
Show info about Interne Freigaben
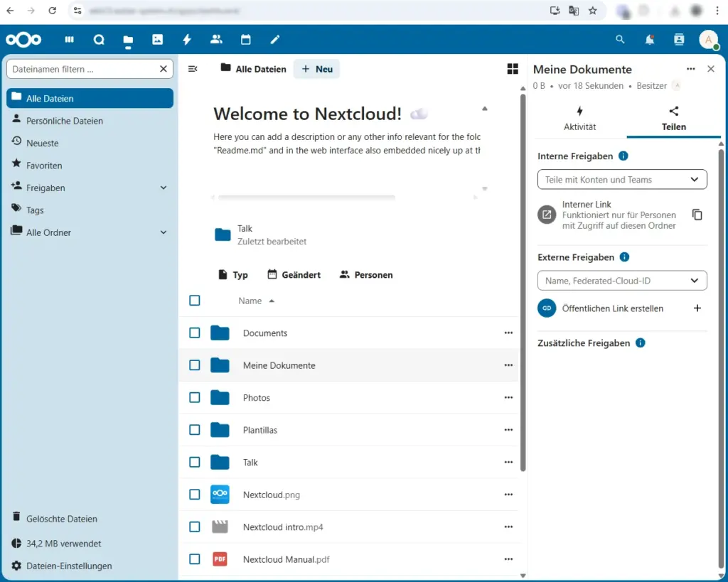(623, 156)
